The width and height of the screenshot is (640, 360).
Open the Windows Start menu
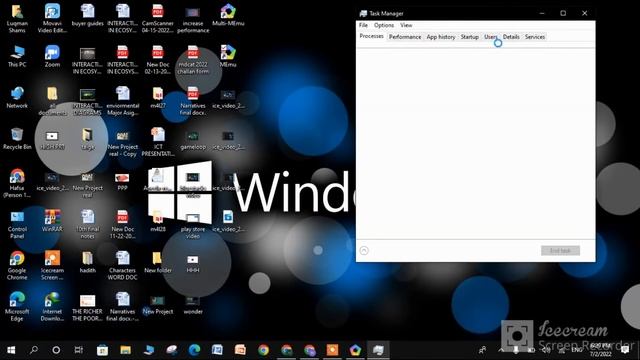[x=11, y=350]
